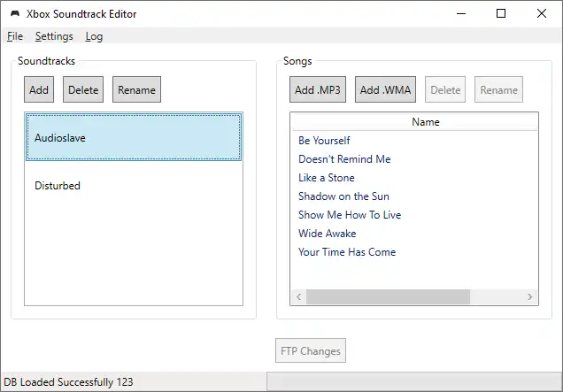Click the FTP Changes button
The height and width of the screenshot is (392, 563).
click(x=311, y=350)
